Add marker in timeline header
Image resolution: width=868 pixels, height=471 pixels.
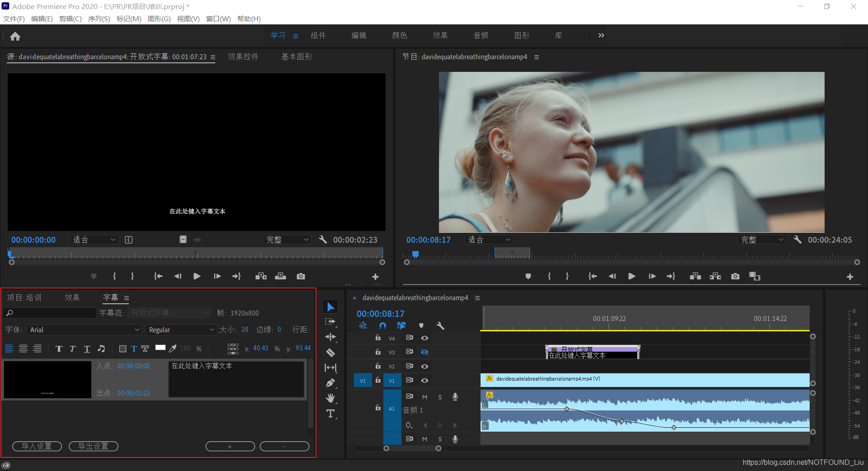click(x=421, y=325)
